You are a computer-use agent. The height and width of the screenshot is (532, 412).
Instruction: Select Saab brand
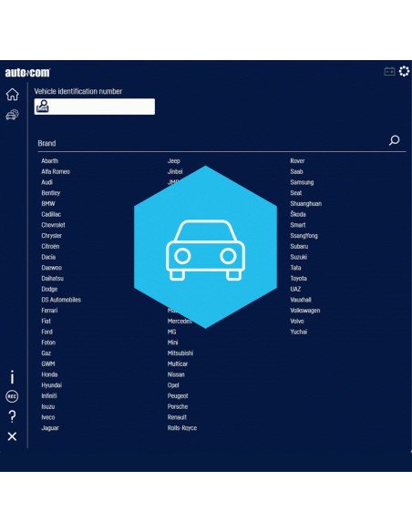coord(296,171)
